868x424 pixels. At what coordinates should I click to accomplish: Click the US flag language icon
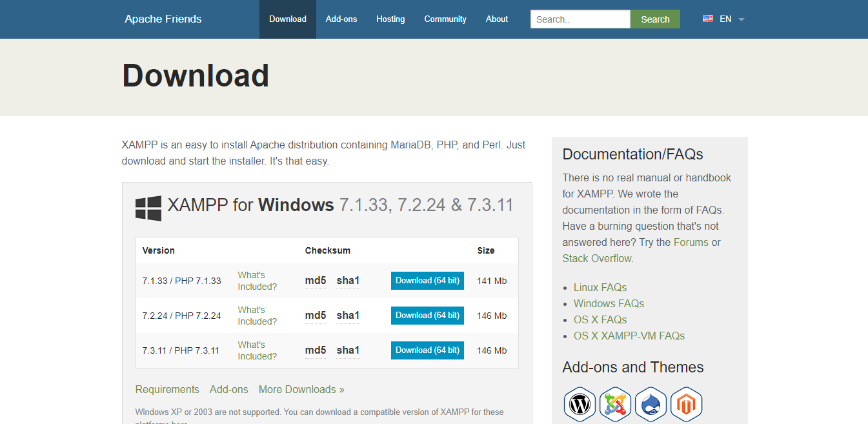708,19
